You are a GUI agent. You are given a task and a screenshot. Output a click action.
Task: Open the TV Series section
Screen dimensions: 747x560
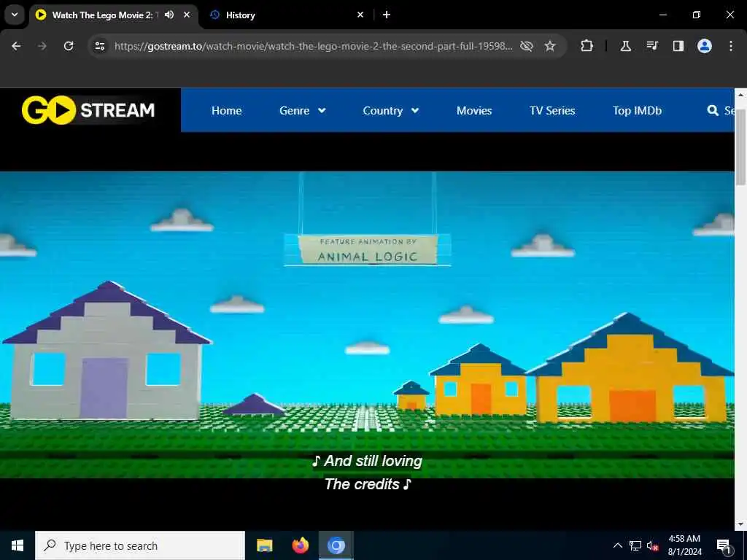click(552, 111)
